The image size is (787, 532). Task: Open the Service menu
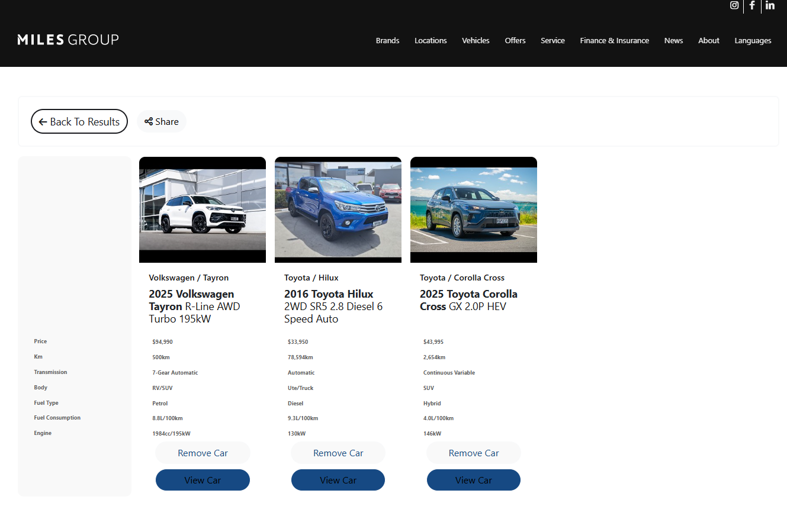[x=552, y=40]
